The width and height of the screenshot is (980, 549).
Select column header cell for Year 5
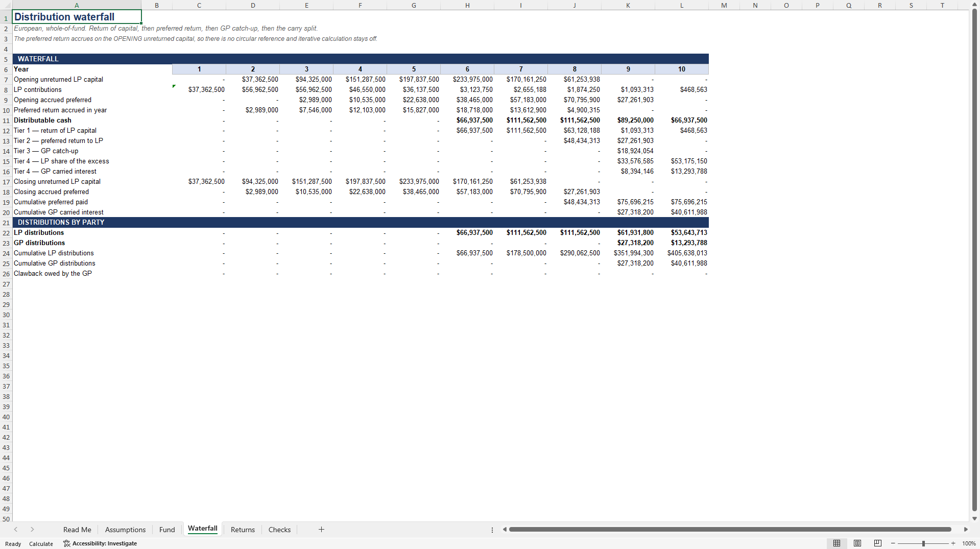[414, 69]
